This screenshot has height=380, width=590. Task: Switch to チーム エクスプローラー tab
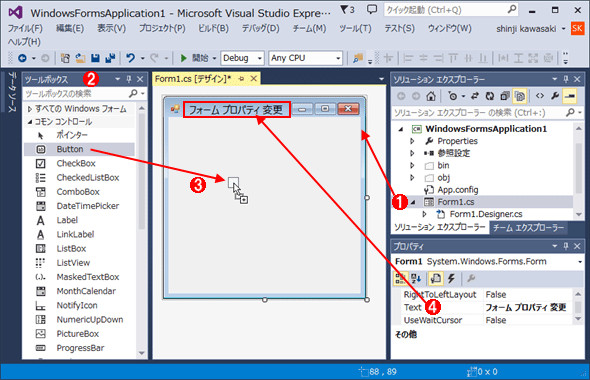coord(528,228)
